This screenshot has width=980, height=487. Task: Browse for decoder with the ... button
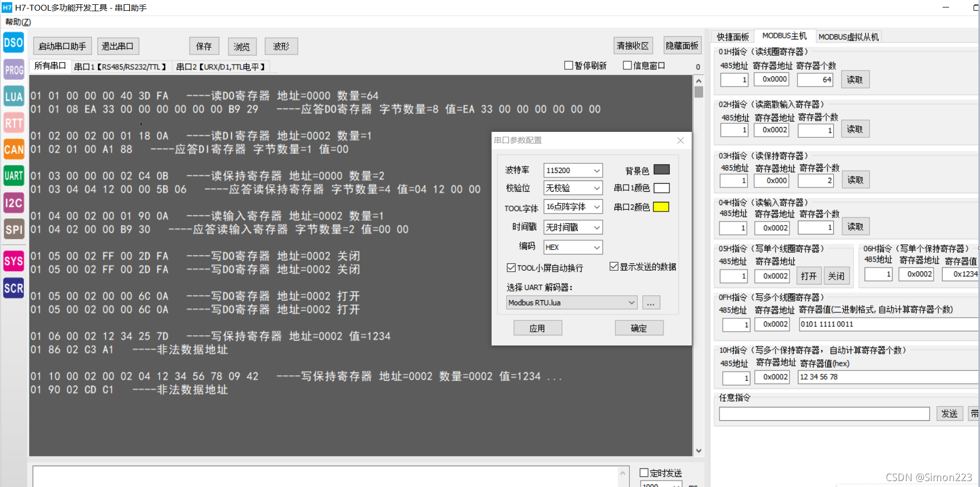(x=651, y=303)
